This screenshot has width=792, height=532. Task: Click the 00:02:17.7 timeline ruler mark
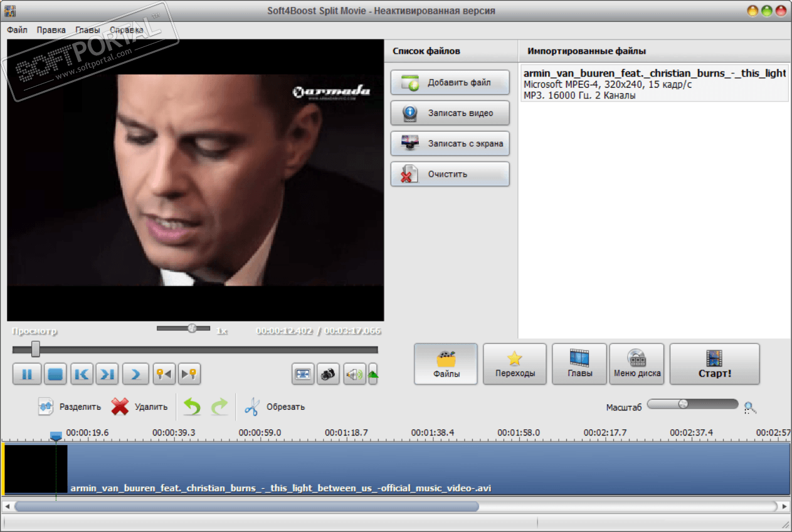pos(605,432)
